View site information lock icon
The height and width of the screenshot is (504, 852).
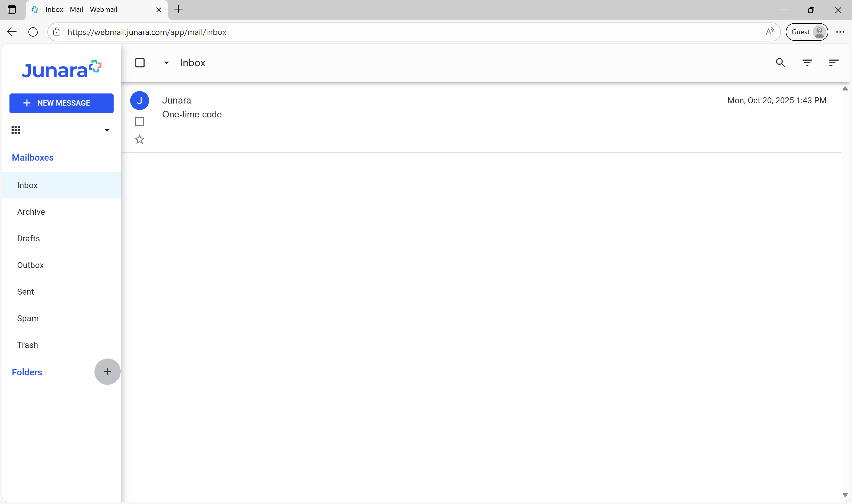[57, 32]
